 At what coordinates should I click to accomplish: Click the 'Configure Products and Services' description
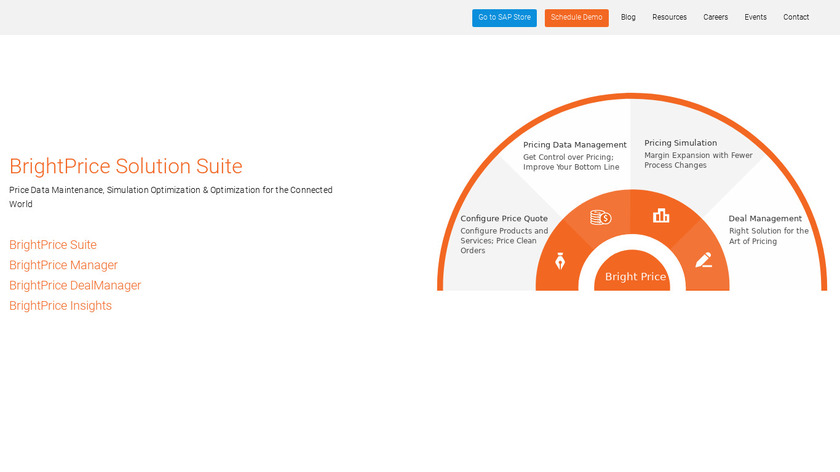(504, 241)
